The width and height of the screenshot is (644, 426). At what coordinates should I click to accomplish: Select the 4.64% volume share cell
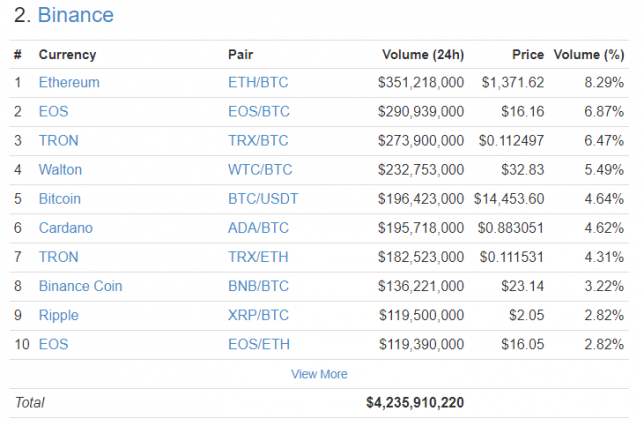click(x=604, y=199)
